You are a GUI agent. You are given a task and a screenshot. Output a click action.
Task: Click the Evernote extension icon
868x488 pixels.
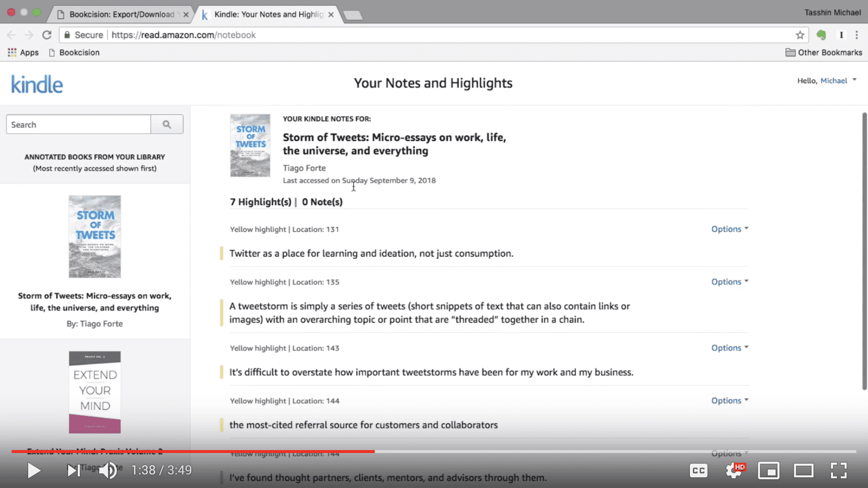821,35
